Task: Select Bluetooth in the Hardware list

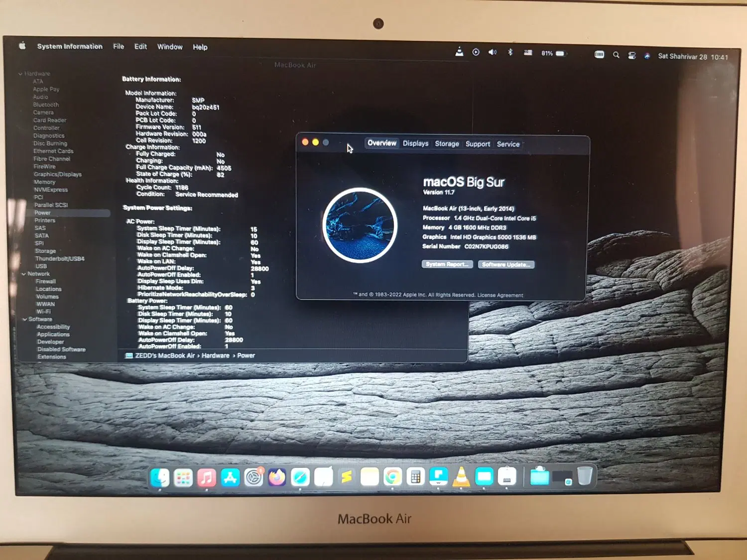Action: click(46, 105)
